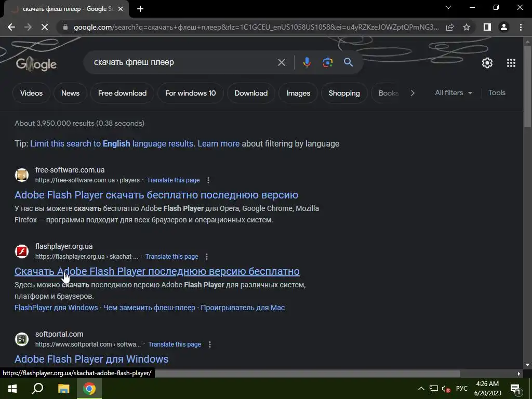Open FlashPlayer для Windows sitelink
The width and height of the screenshot is (532, 399).
(56, 308)
